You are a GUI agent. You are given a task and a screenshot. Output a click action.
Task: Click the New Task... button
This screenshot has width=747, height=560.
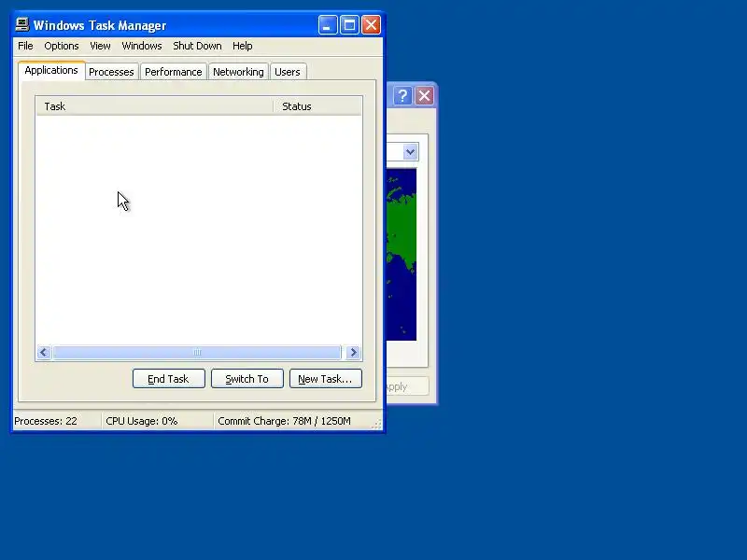325,379
